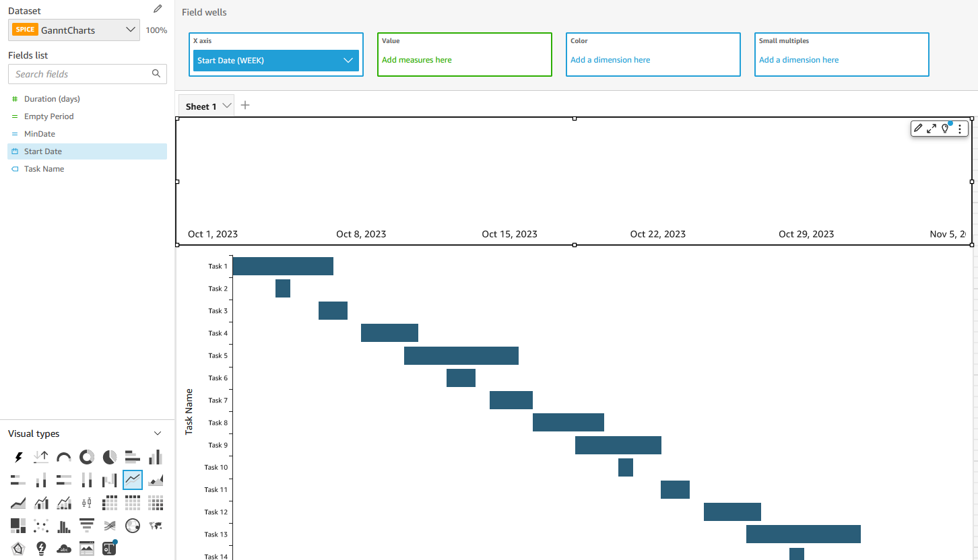Click Add measures here in the Value well
978x560 pixels.
coord(416,59)
